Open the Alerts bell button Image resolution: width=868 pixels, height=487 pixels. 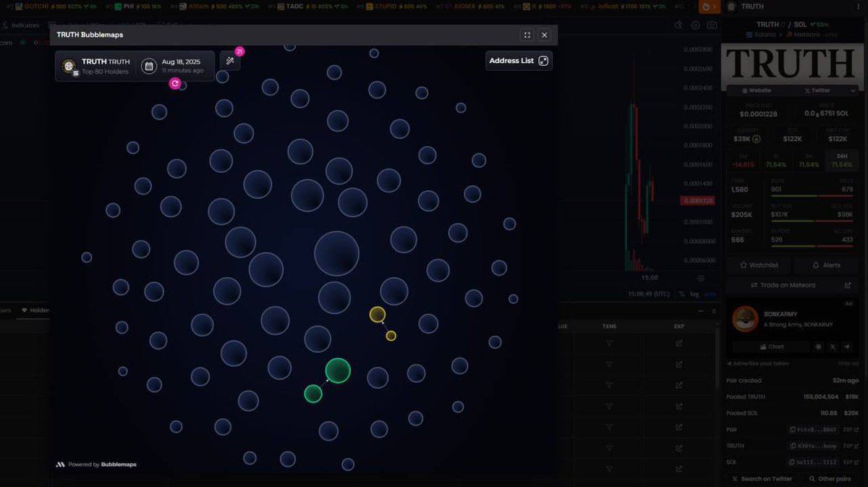click(826, 266)
